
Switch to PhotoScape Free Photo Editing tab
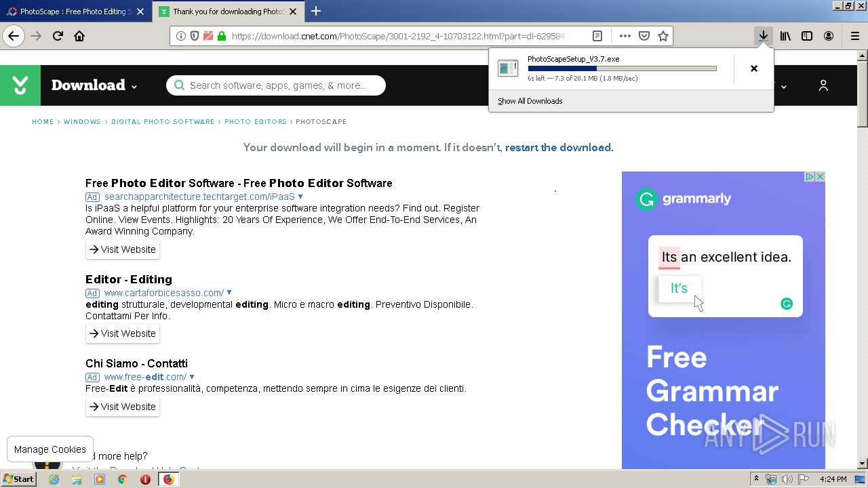click(75, 12)
